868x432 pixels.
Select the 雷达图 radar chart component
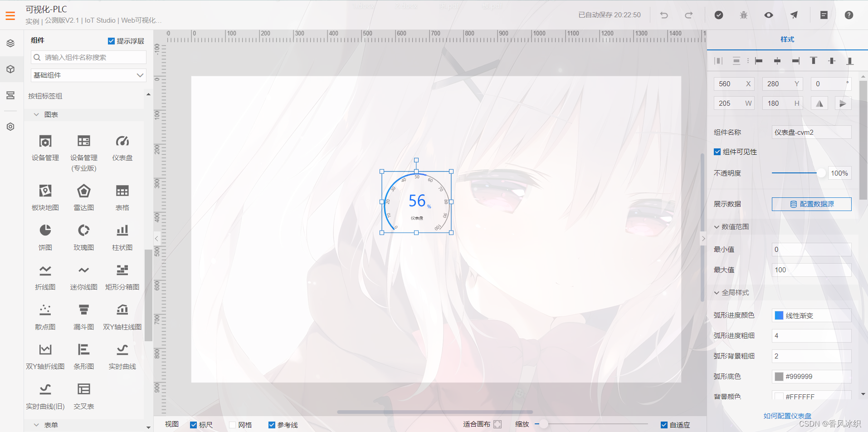(84, 198)
